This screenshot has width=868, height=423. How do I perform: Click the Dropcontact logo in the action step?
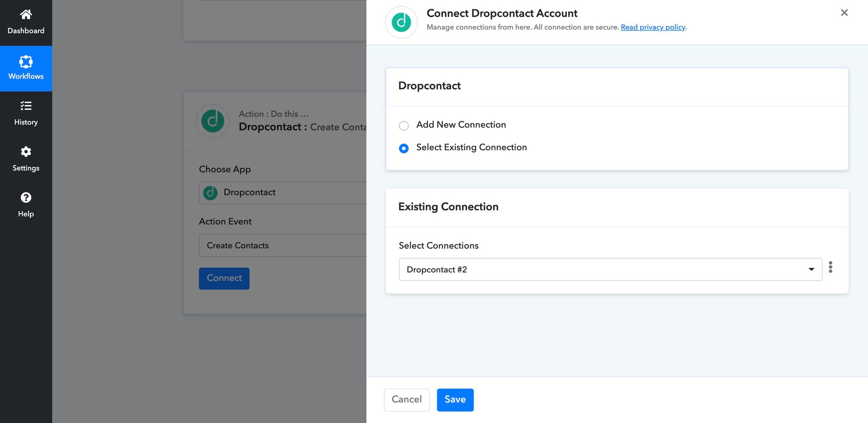point(212,121)
